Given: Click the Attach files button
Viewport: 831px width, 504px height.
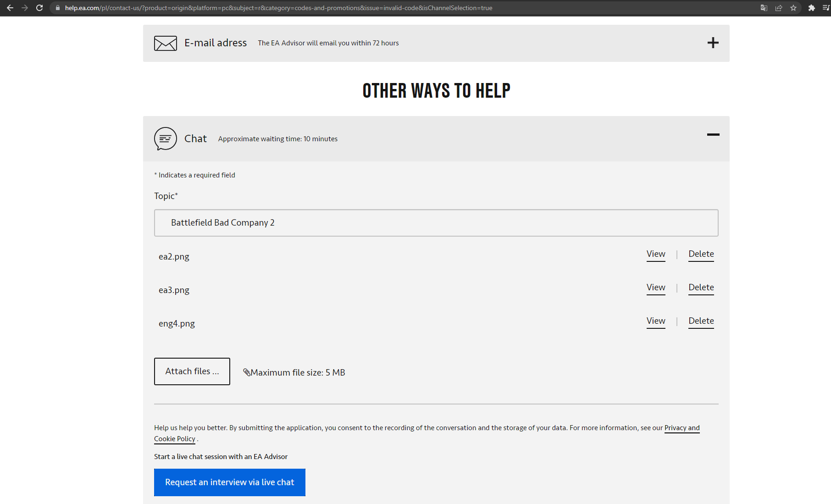Looking at the screenshot, I should [x=192, y=371].
